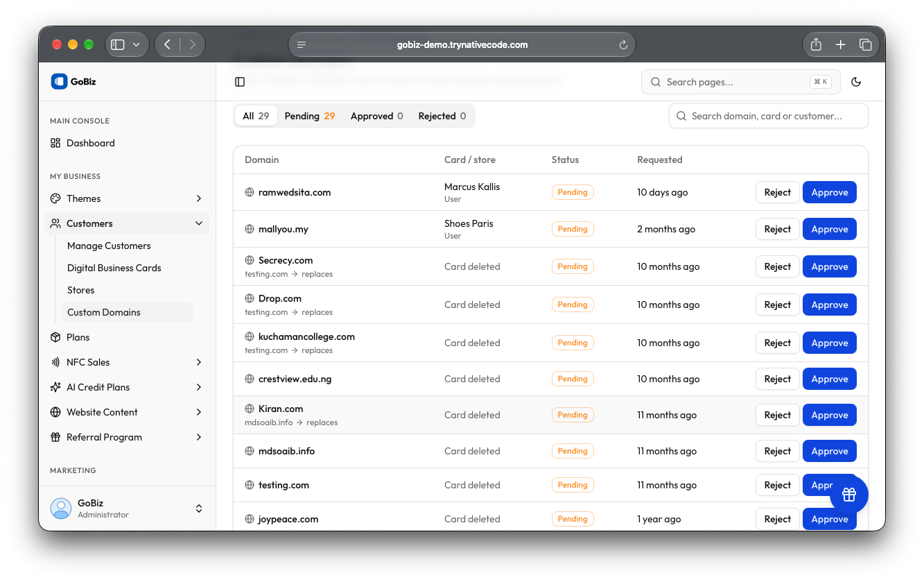This screenshot has width=924, height=582.
Task: Click the globe icon beside ramwedsita.com
Action: 250,192
